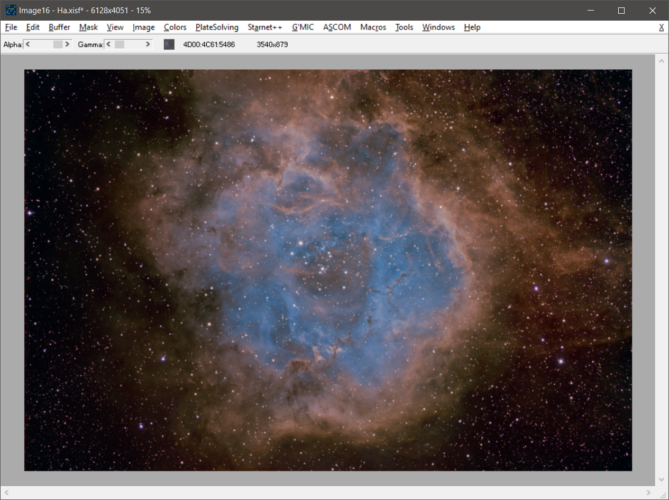This screenshot has height=500, width=669.
Task: Click the pixel color preview swatch
Action: [x=169, y=44]
